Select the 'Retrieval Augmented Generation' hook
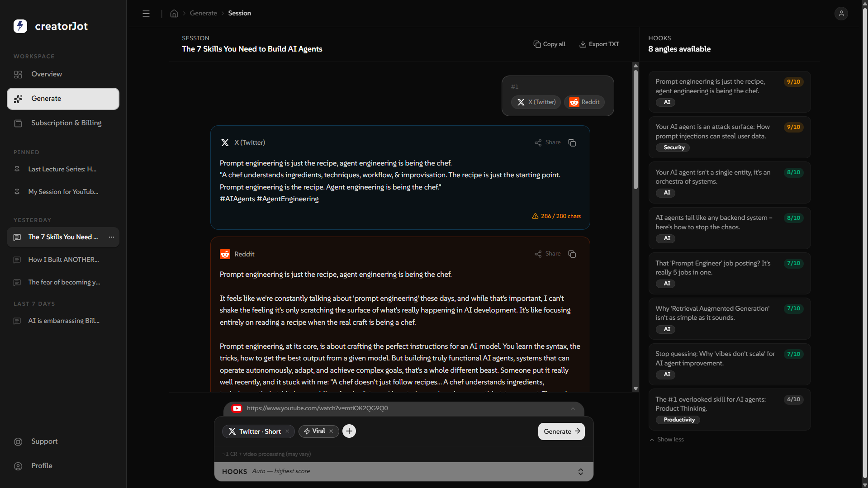This screenshot has width=868, height=488. coord(730,319)
